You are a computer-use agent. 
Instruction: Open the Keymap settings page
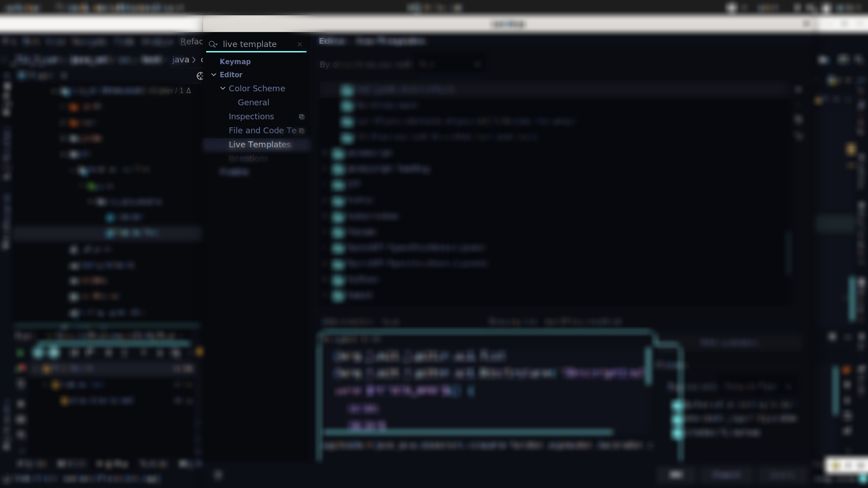click(235, 62)
